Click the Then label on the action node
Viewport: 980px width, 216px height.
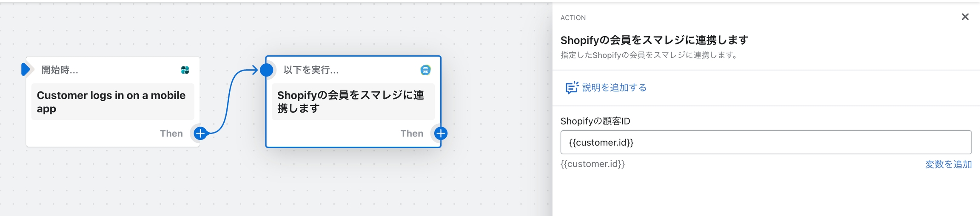[x=412, y=134]
